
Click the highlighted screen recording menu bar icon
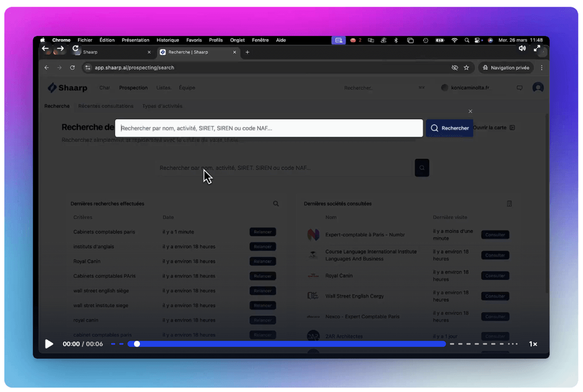pyautogui.click(x=339, y=40)
